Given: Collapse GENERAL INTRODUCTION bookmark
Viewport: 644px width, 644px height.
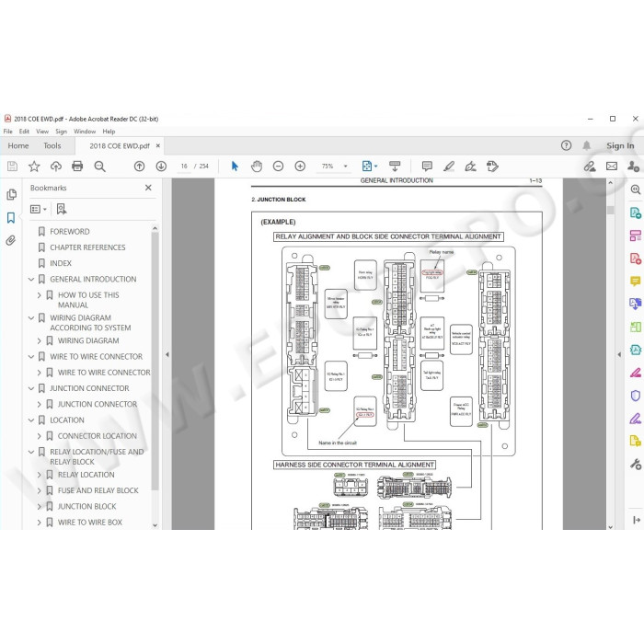Looking at the screenshot, I should click(30, 280).
